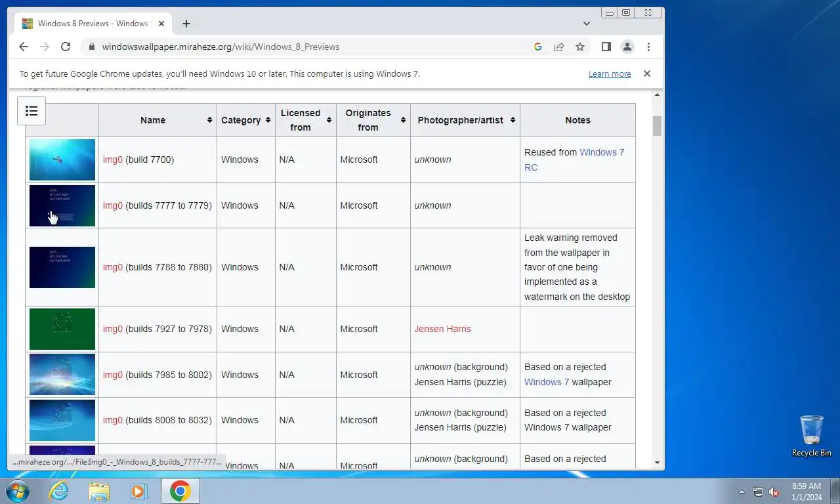Open the Chrome profile menu

coord(627,47)
